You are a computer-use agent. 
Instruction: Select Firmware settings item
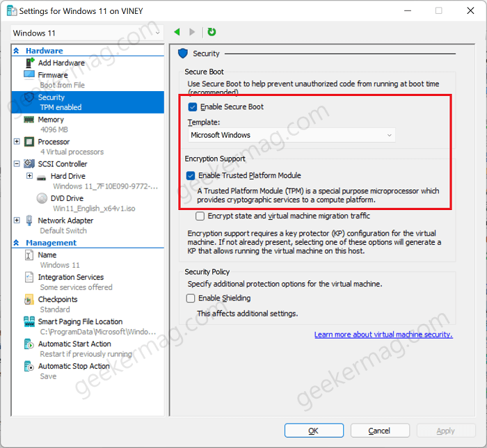point(53,75)
